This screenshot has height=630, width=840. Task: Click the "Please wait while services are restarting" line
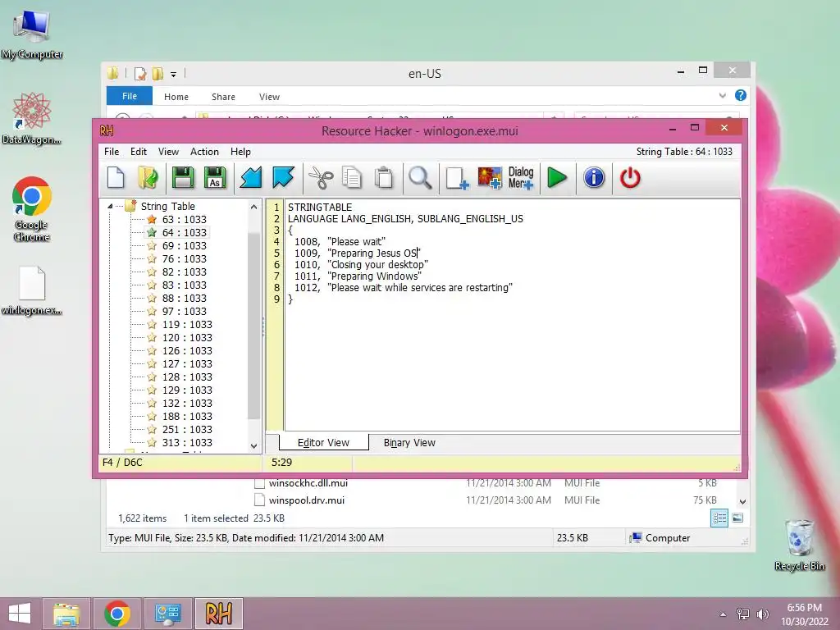tap(404, 288)
